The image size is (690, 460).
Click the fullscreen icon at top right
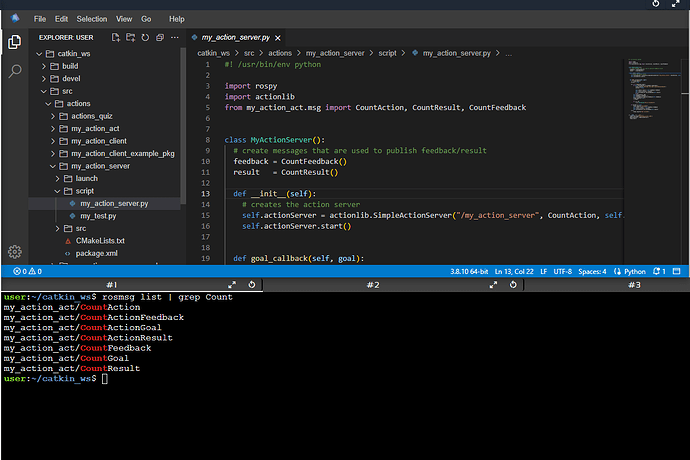675,4
